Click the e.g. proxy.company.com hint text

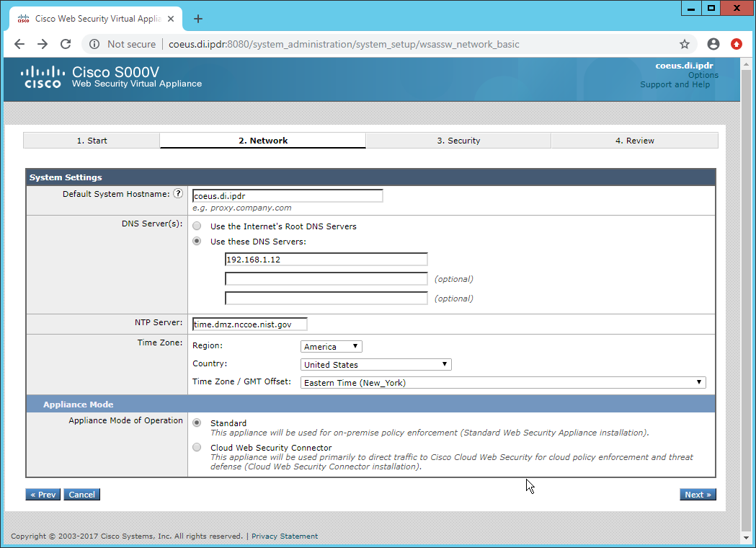[242, 208]
